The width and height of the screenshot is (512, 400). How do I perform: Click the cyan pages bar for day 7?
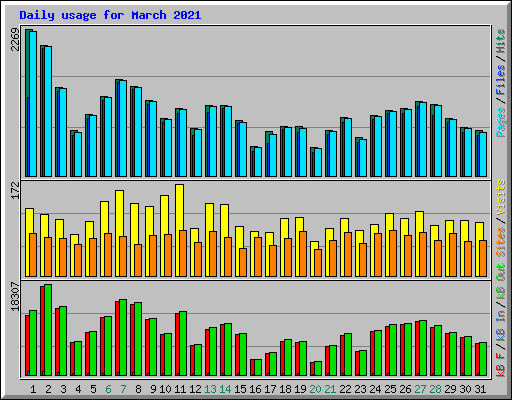point(123,128)
